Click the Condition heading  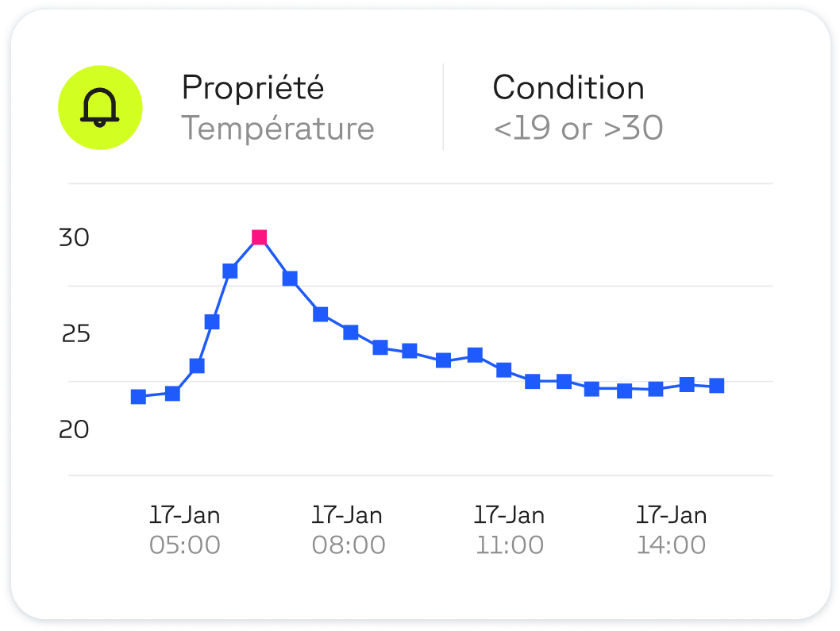click(x=568, y=87)
